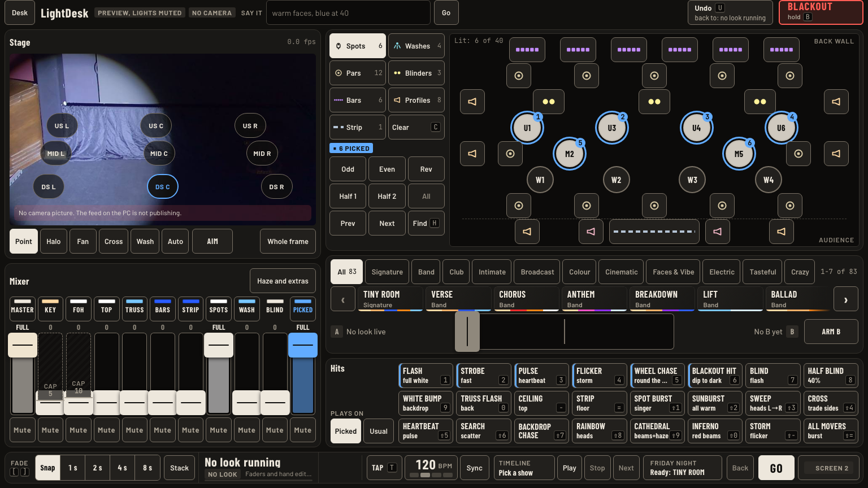Select the strip fixture near the audience

[654, 232]
